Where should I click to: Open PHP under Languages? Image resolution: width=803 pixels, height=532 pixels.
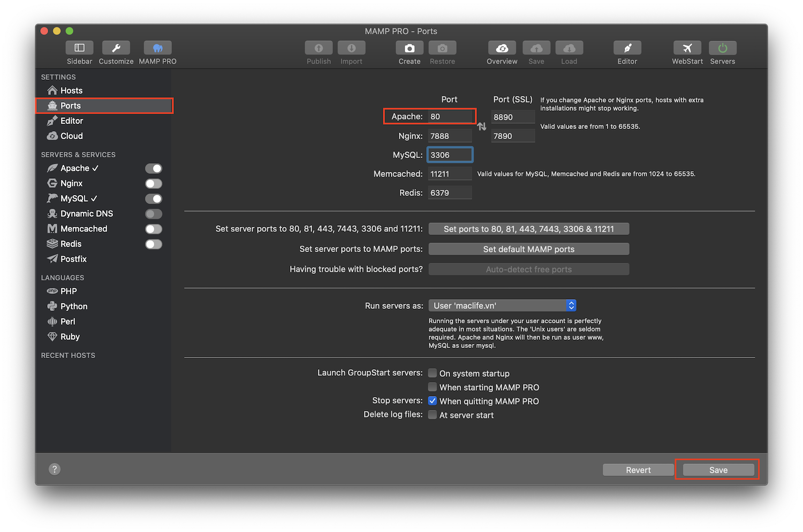coord(69,291)
